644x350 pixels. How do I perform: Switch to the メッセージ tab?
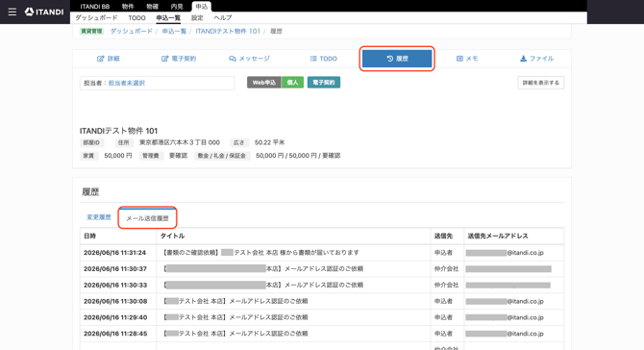(249, 59)
